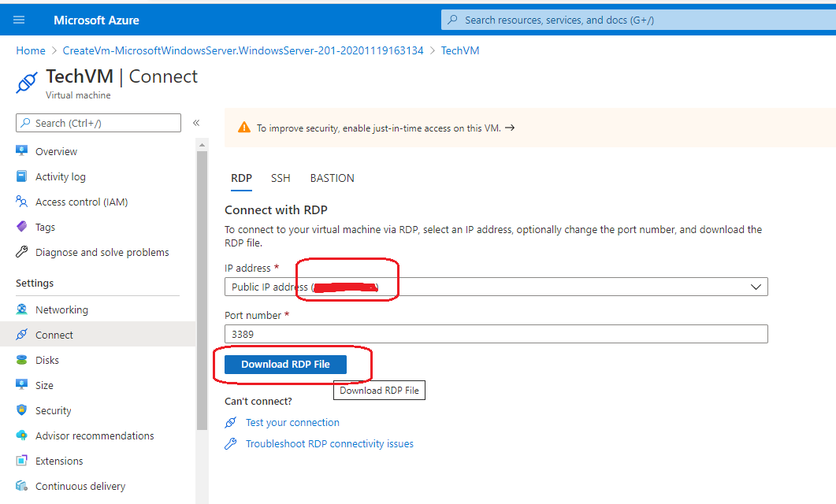Click the Advisor recommendations cloud icon
Viewport: 836px width, 504px height.
[21, 435]
